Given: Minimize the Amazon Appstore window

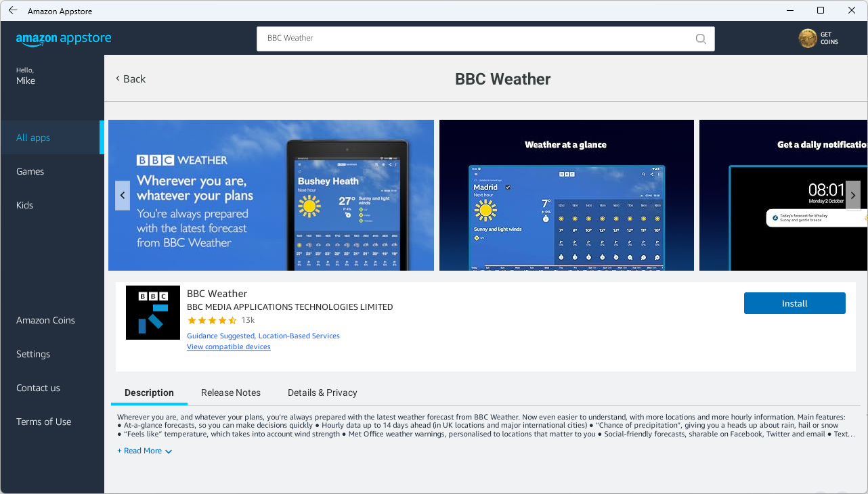Looking at the screenshot, I should point(789,11).
